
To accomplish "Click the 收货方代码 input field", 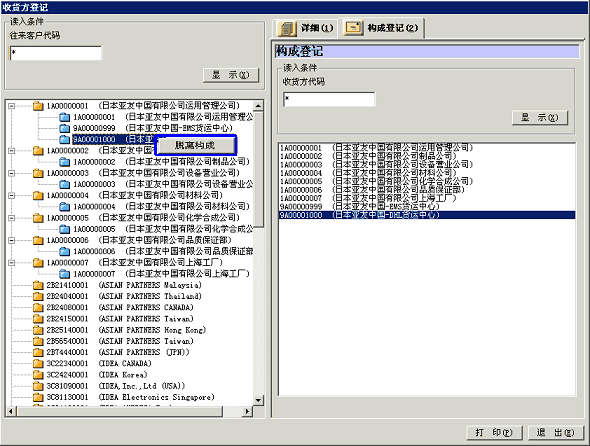I will click(x=329, y=99).
